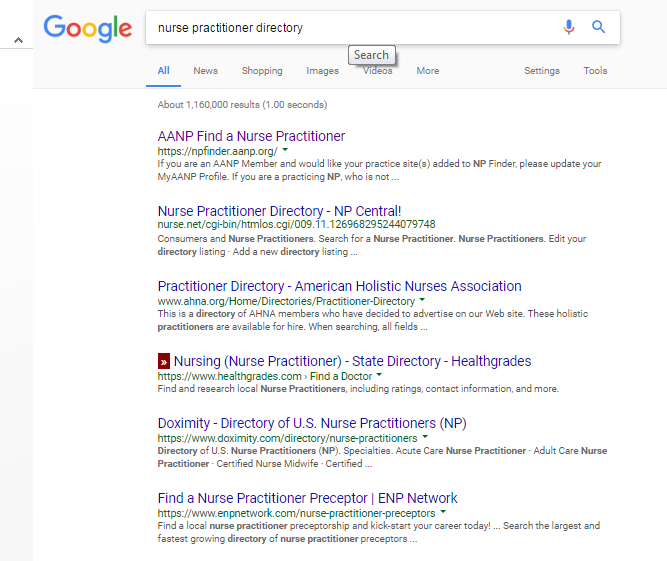
Task: Expand the dropdown arrow beside enpnetwork.com URL
Action: coord(443,512)
